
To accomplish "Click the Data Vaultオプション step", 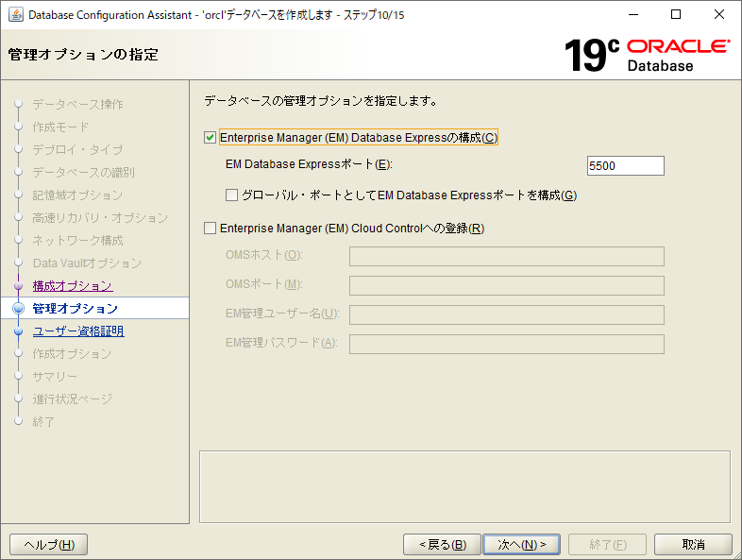I will pos(87,263).
